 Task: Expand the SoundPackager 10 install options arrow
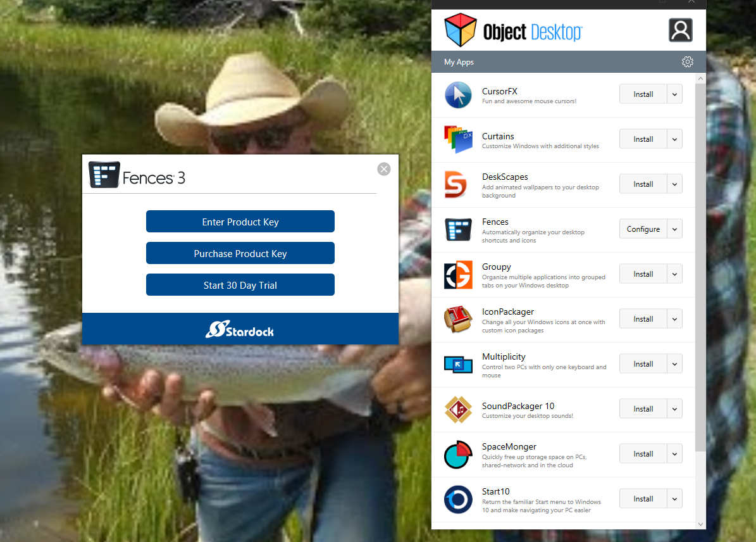point(674,408)
